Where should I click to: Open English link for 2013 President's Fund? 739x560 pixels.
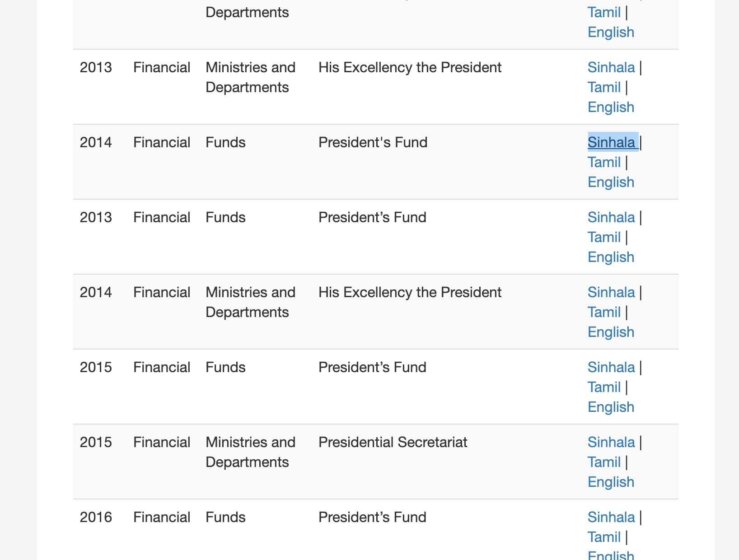(x=611, y=257)
